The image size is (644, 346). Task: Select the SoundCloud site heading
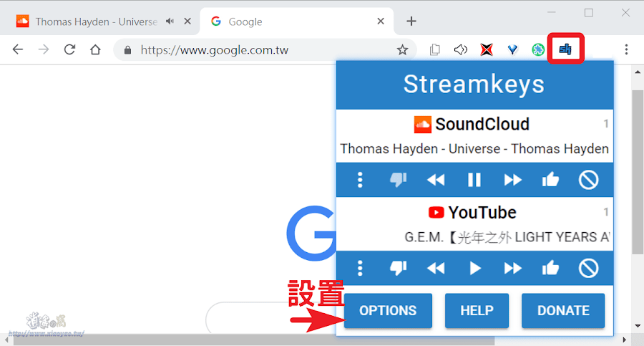pos(472,124)
